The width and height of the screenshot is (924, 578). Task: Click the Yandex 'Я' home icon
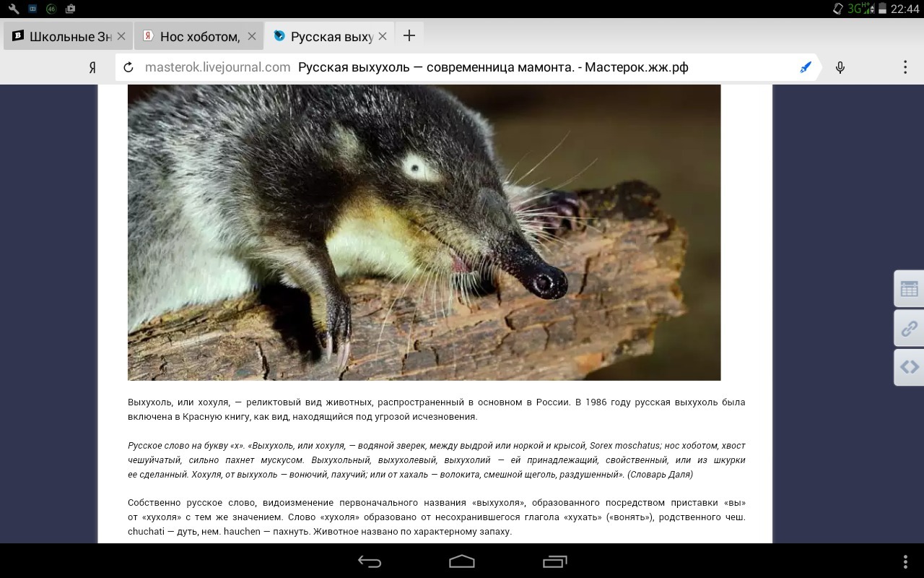tap(92, 67)
